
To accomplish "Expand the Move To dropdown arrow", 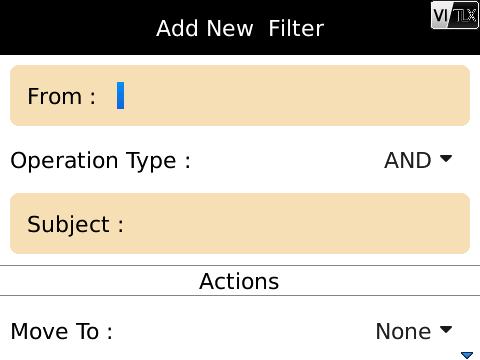I will pyautogui.click(x=446, y=329).
